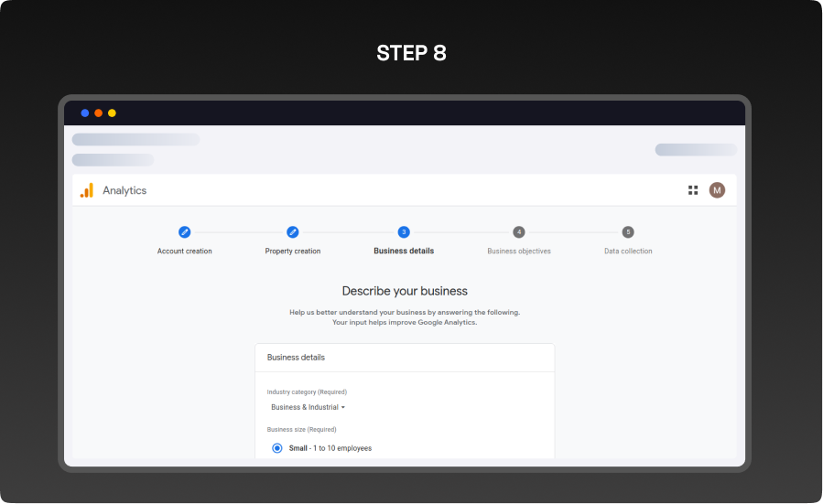Select the step 4 circle indicator
The width and height of the screenshot is (823, 504).
[x=519, y=232]
